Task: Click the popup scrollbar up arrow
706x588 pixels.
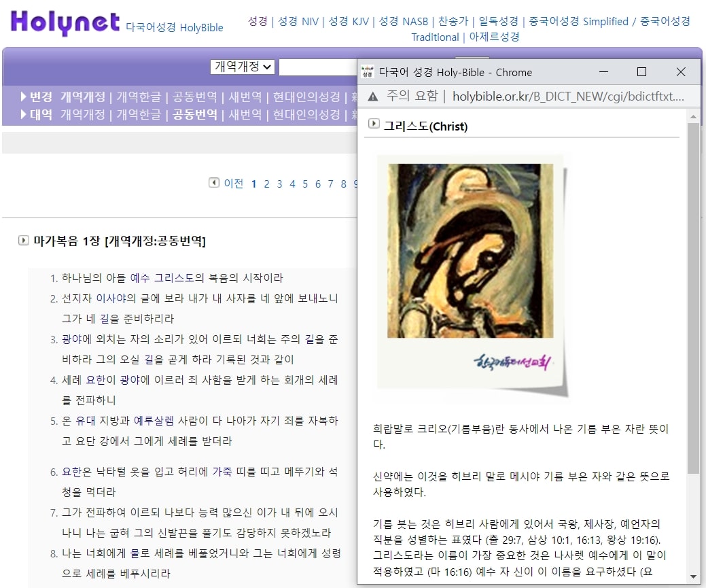Action: tap(693, 117)
